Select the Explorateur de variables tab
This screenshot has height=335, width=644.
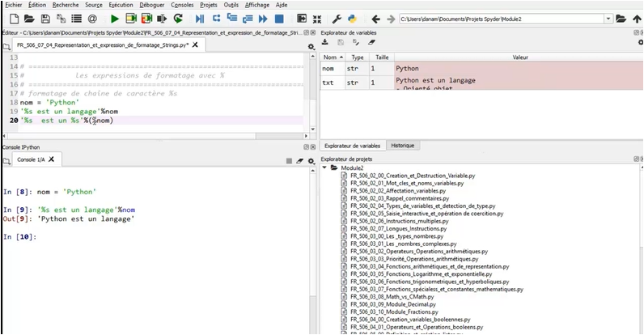tap(352, 146)
